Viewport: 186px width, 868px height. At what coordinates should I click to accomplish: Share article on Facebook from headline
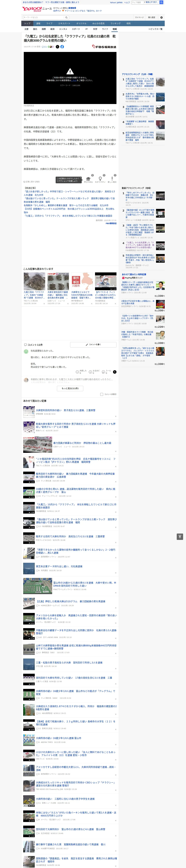(x=62, y=47)
